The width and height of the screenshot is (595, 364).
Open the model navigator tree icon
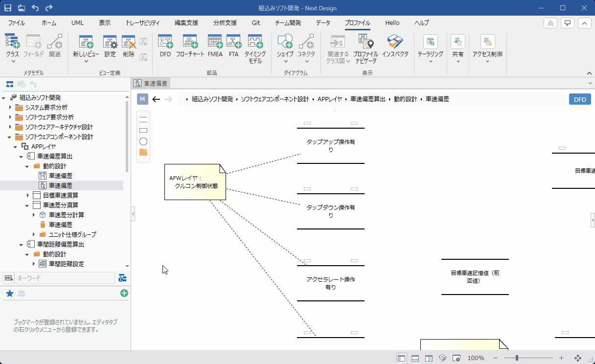pyautogui.click(x=10, y=84)
